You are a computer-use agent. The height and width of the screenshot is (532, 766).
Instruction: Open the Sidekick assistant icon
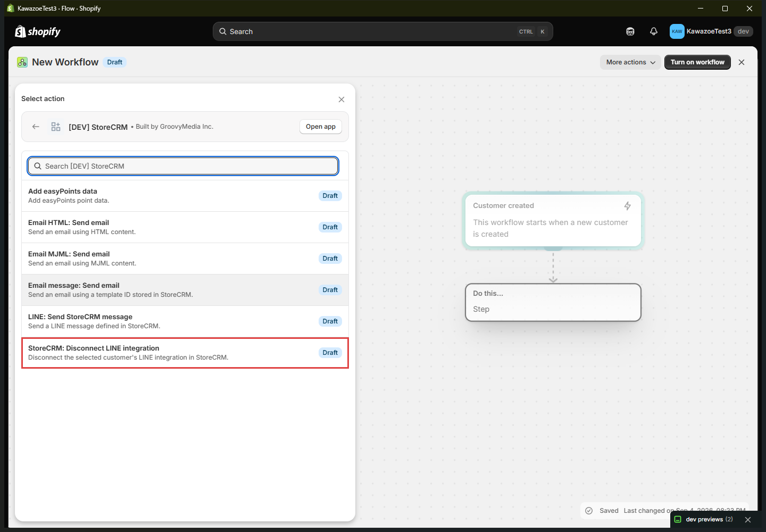[630, 31]
